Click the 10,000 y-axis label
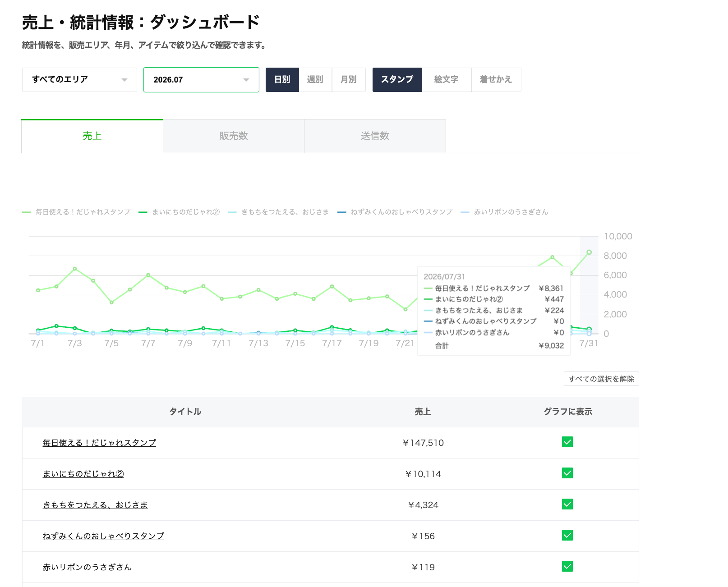 (x=618, y=237)
